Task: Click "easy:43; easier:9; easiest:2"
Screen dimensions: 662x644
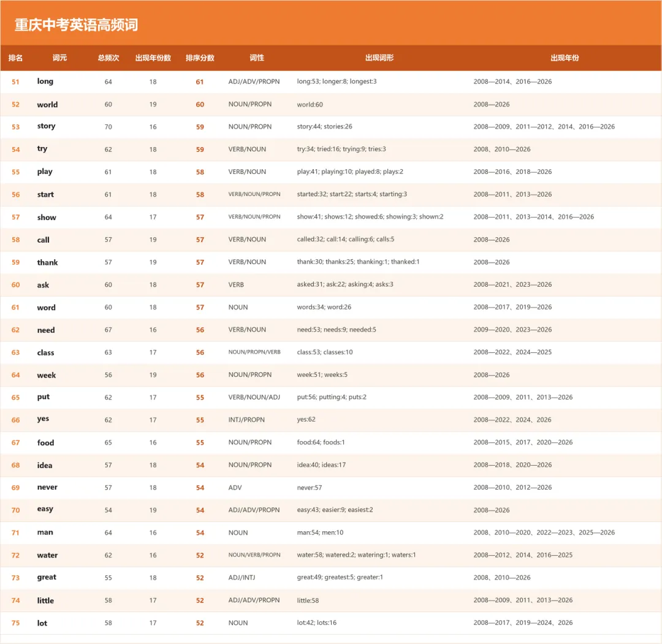Action: tap(335, 510)
